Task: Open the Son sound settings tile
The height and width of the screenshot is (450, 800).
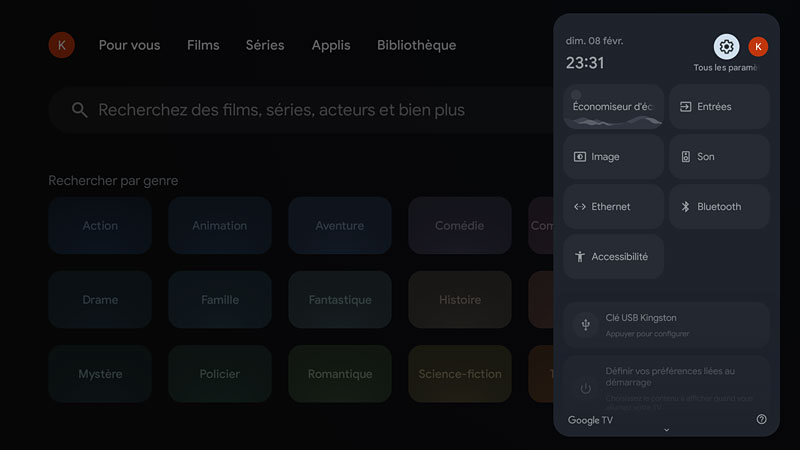Action: 719,157
